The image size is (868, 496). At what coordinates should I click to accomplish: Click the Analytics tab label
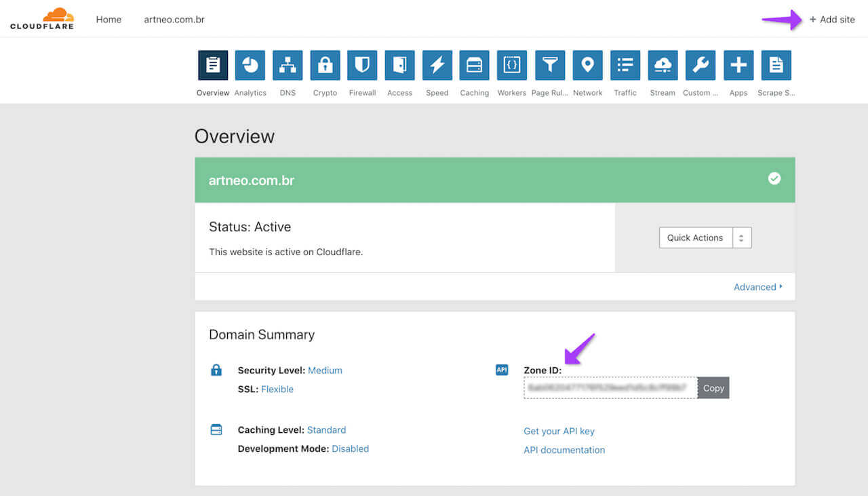(x=250, y=93)
